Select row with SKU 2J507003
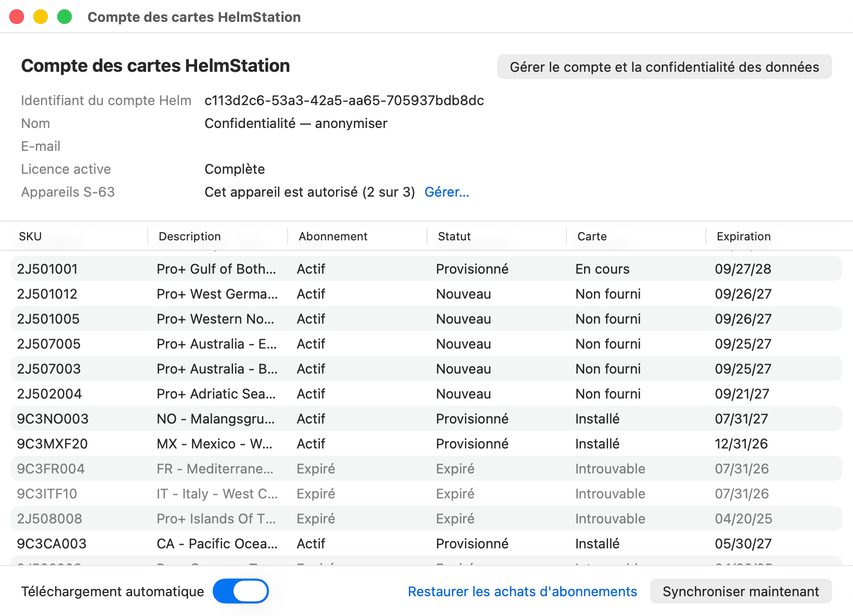 (x=426, y=368)
